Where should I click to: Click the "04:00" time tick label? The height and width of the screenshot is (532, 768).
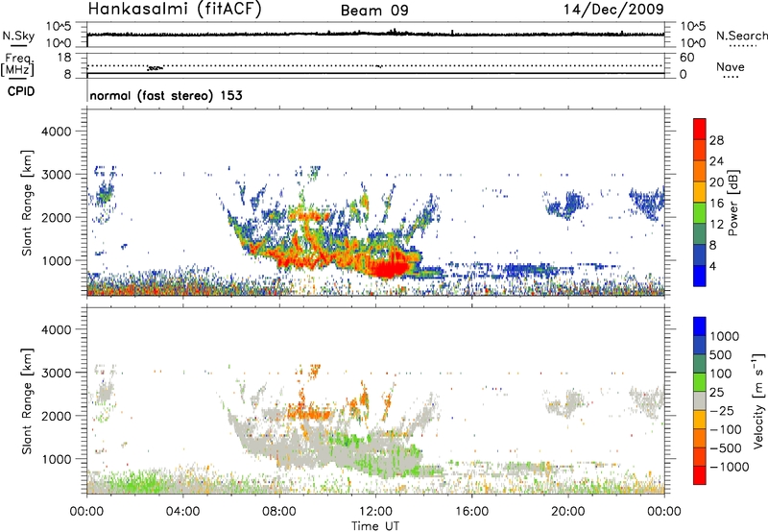182,512
